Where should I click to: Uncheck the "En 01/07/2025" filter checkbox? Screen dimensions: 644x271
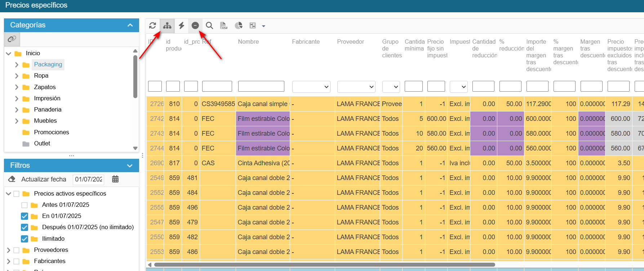(25, 216)
